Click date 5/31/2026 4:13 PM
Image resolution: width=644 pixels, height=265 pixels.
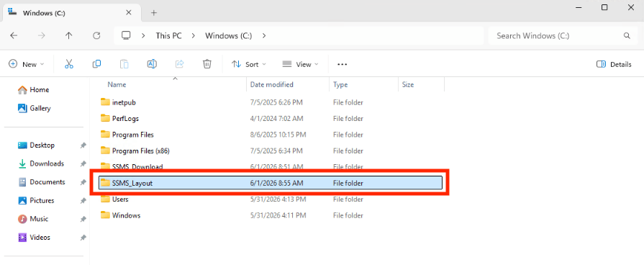pyautogui.click(x=278, y=199)
